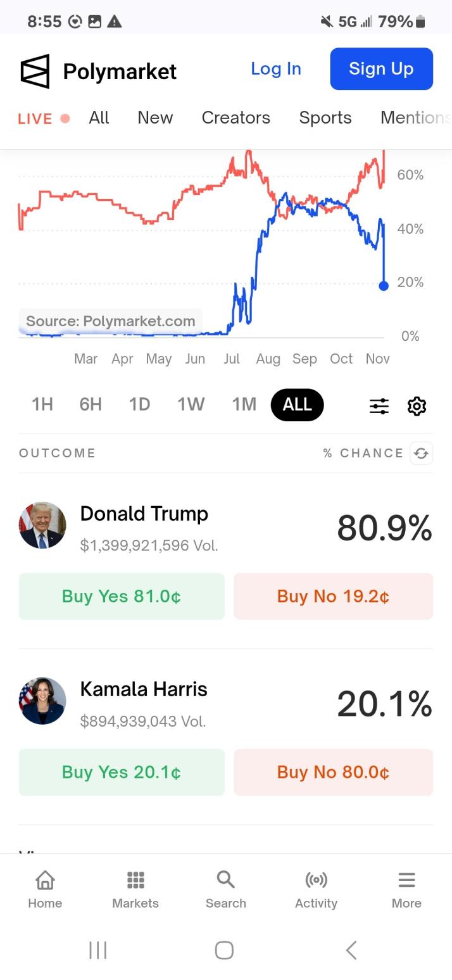Open Markets grid in bottom navigation

coord(135,889)
